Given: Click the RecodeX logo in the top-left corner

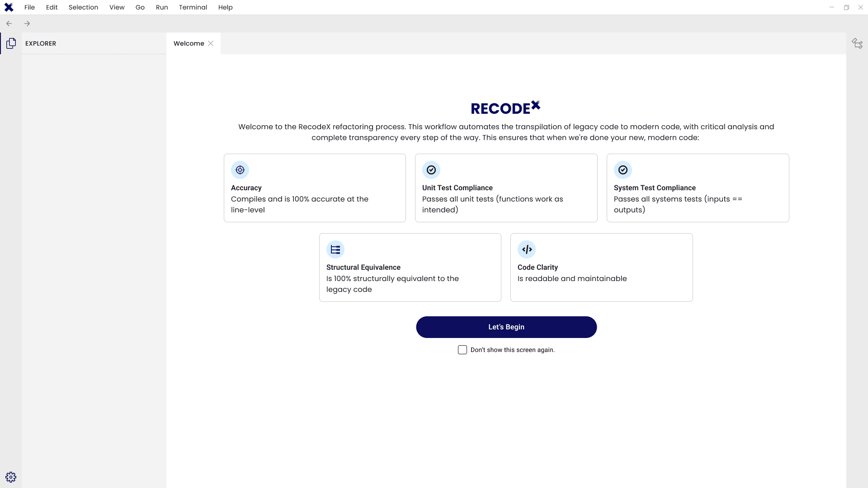Looking at the screenshot, I should pyautogui.click(x=9, y=7).
